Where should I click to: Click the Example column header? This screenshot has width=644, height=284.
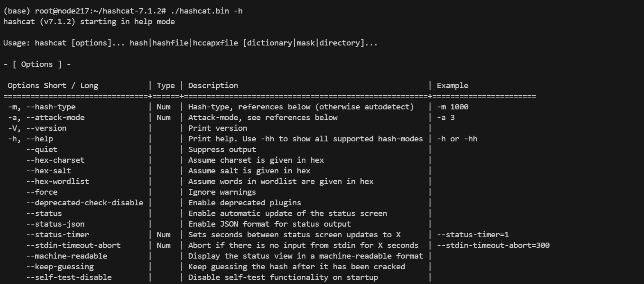(x=452, y=86)
